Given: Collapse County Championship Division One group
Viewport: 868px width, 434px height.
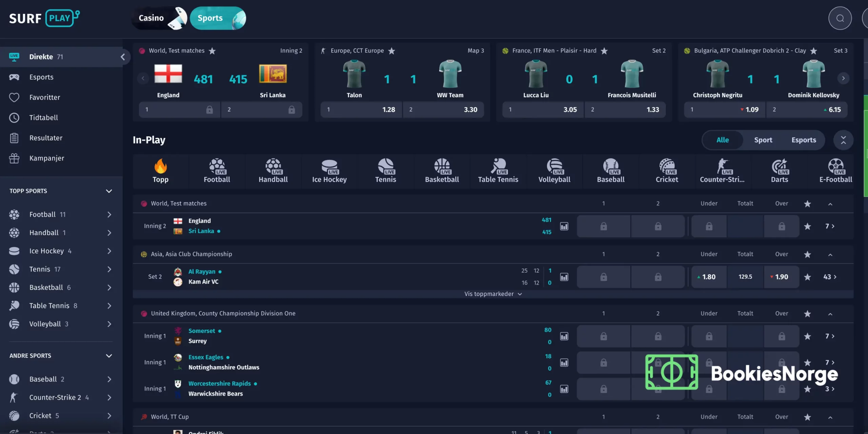Looking at the screenshot, I should (x=830, y=314).
